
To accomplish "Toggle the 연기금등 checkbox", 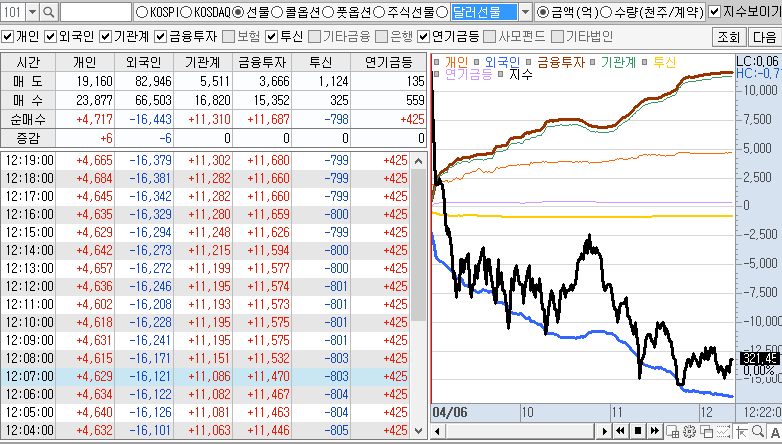I will [424, 36].
